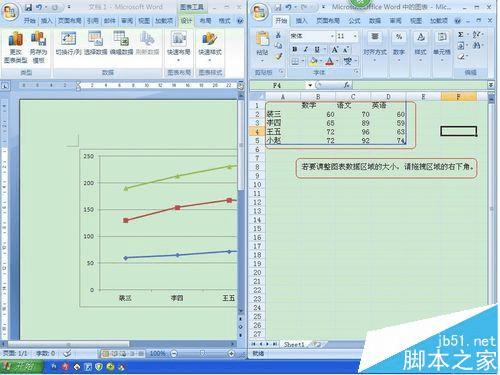Open the Insert tab in Excel
This screenshot has height=375, width=500.
[x=301, y=21]
